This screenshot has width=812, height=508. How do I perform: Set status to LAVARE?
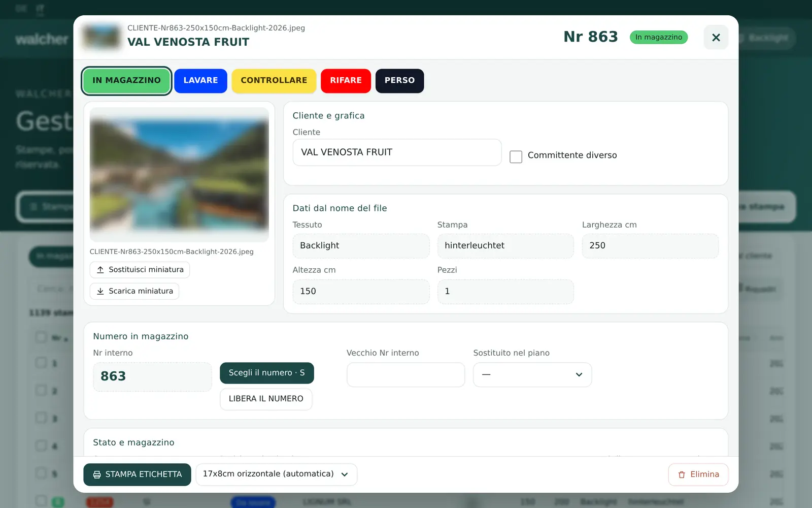coord(200,81)
